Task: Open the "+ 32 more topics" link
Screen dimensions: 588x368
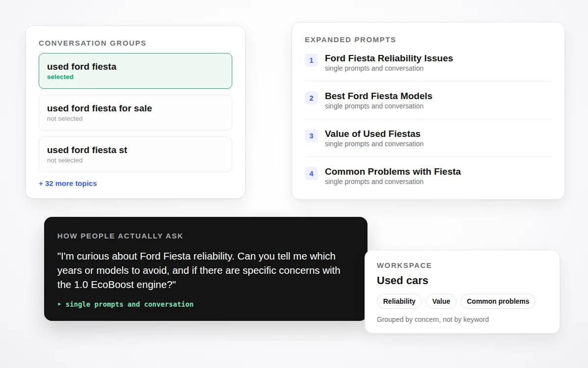Action: click(x=68, y=184)
